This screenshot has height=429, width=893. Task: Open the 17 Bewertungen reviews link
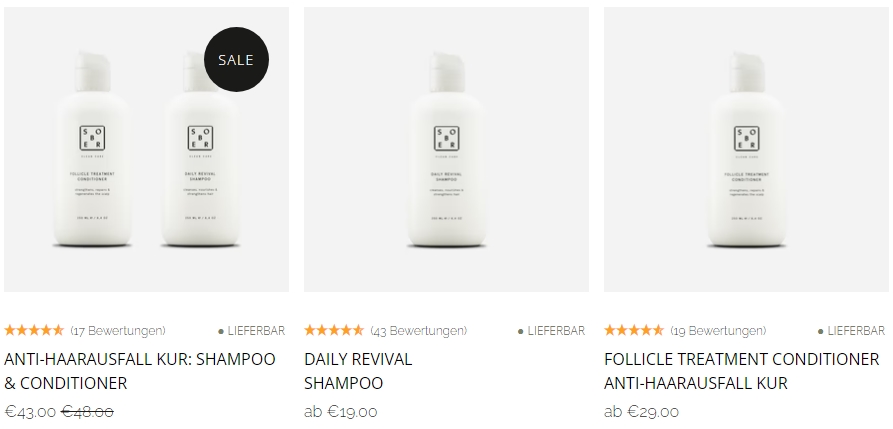tap(118, 330)
